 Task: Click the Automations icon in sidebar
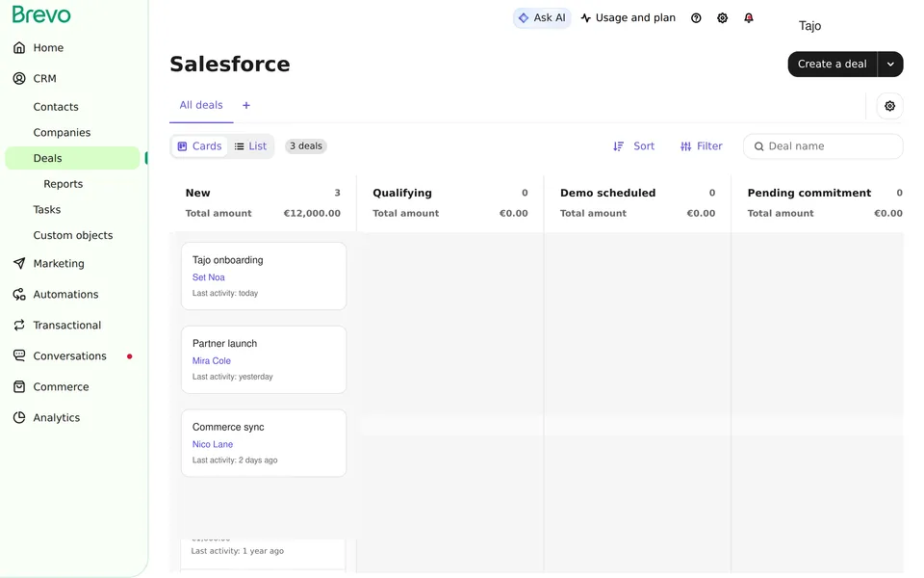(x=19, y=295)
